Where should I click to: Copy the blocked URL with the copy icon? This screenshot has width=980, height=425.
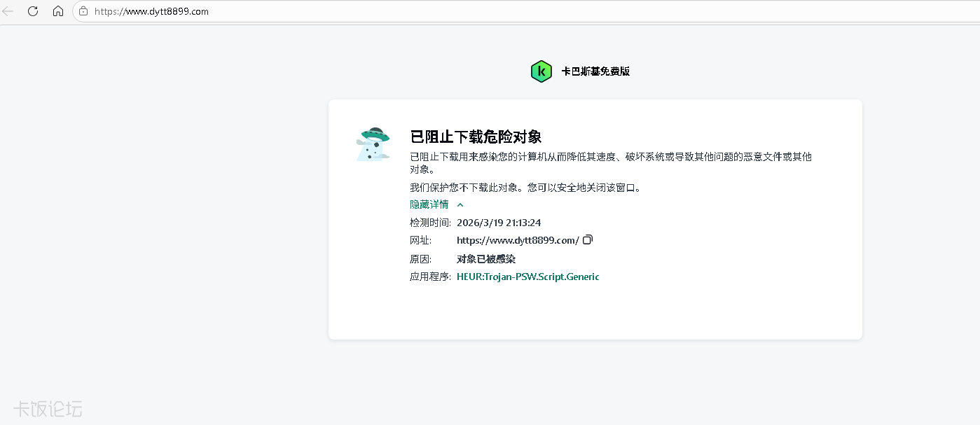(x=588, y=240)
